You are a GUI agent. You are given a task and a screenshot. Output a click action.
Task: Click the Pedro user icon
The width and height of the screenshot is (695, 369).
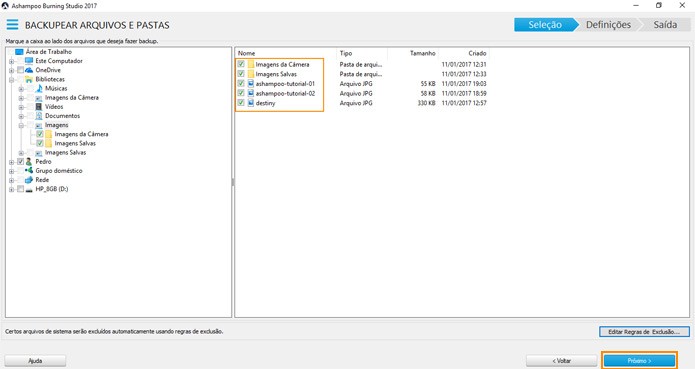(x=29, y=162)
